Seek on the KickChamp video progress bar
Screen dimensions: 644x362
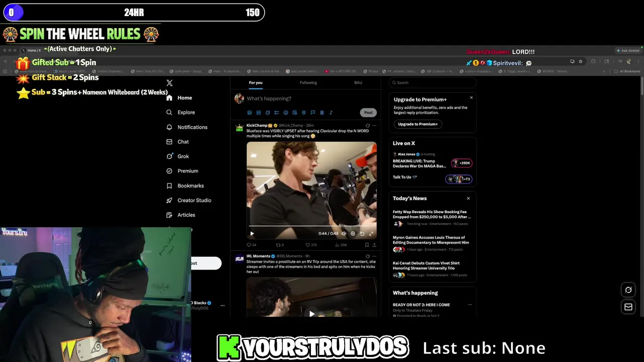click(311, 227)
